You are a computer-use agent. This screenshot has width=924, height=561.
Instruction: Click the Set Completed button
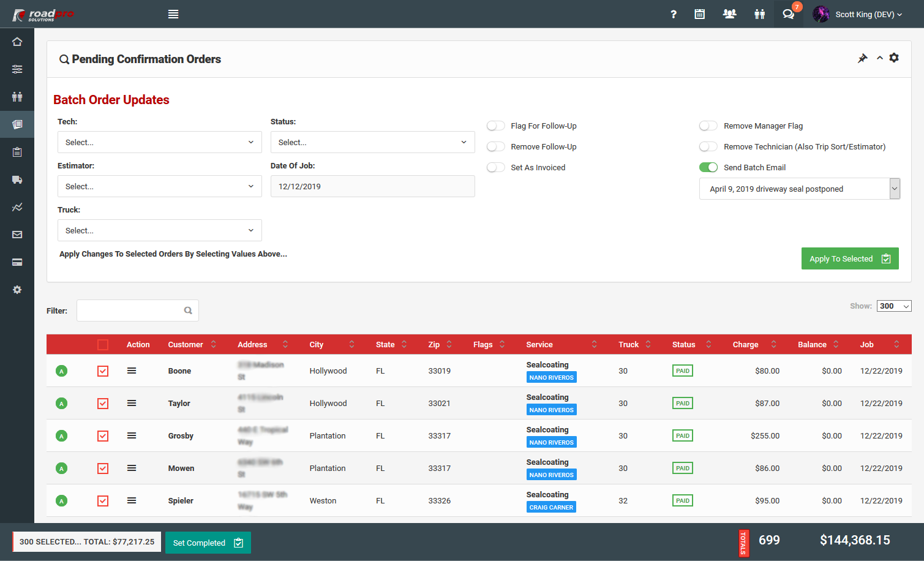click(x=208, y=543)
